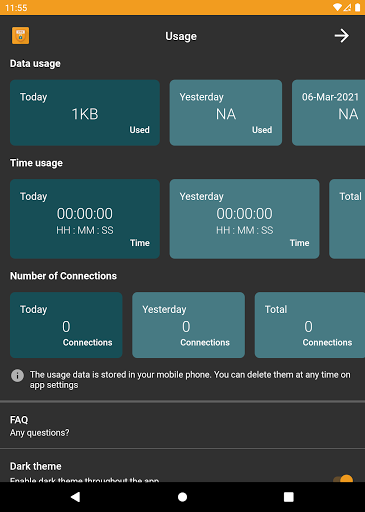This screenshot has height=512, width=365.
Task: Open Today's time usage card
Action: (85, 219)
